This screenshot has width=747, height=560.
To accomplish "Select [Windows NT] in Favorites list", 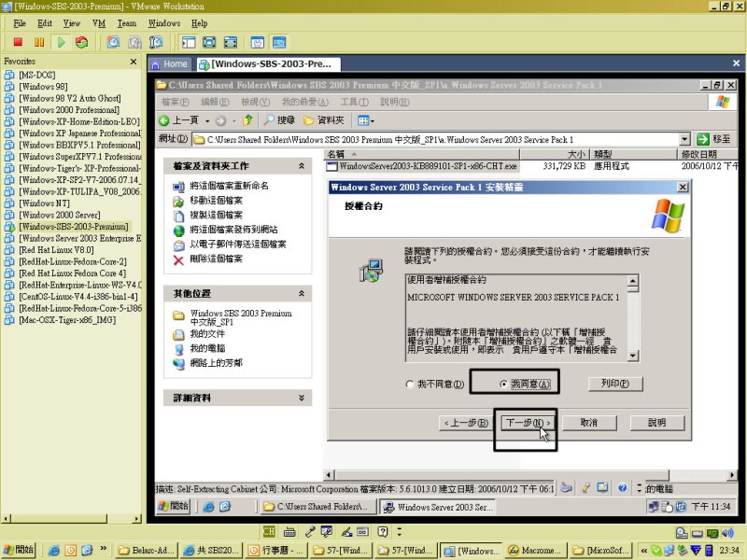I will (x=44, y=203).
